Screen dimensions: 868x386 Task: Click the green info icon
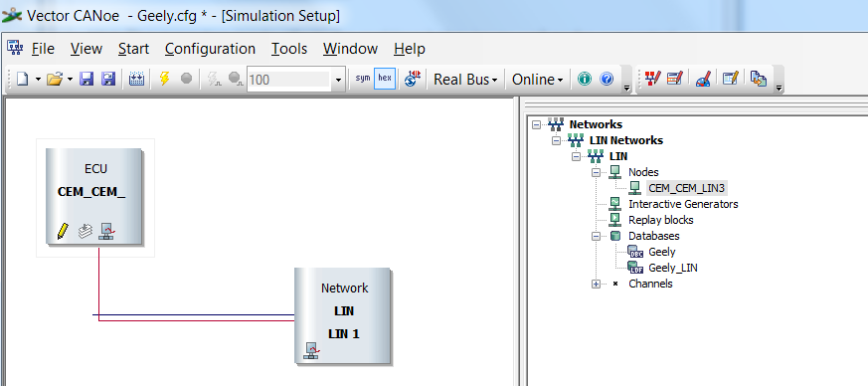coord(585,80)
